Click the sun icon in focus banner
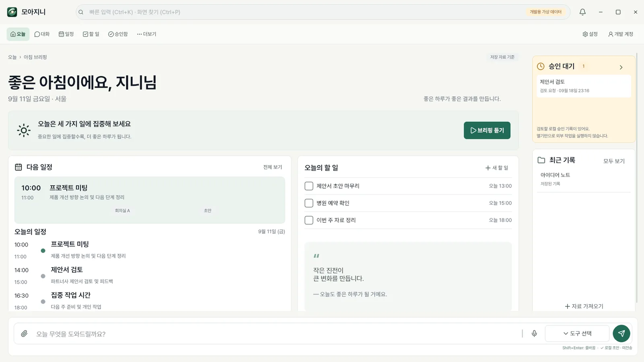This screenshot has height=362, width=644. pyautogui.click(x=24, y=130)
